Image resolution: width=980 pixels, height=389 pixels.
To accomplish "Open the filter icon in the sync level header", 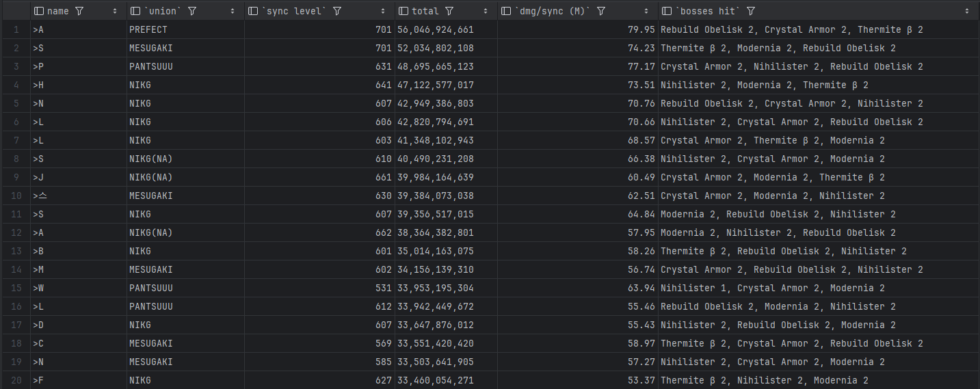I will pyautogui.click(x=337, y=12).
